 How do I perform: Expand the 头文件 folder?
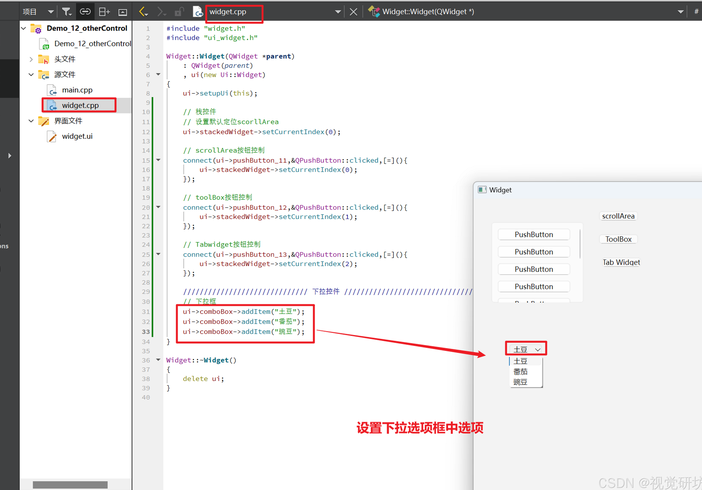pos(31,59)
